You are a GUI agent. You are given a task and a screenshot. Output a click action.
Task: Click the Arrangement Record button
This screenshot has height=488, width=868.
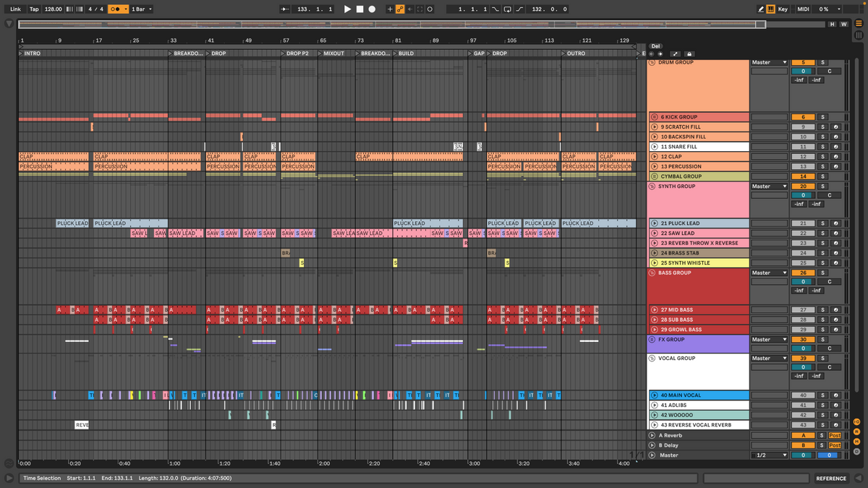pos(372,9)
